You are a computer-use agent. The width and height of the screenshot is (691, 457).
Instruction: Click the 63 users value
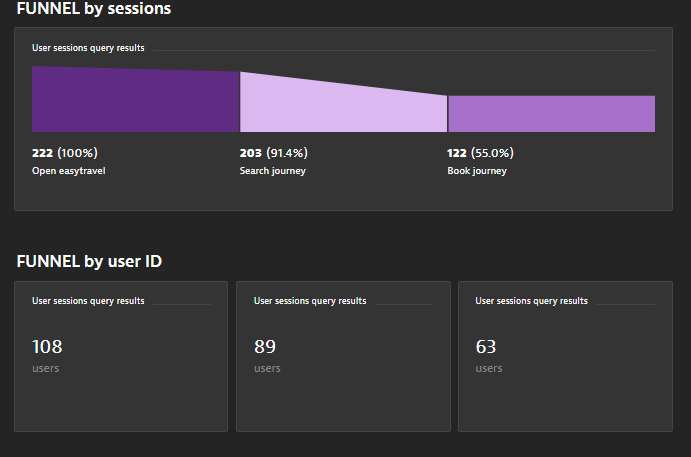click(486, 347)
